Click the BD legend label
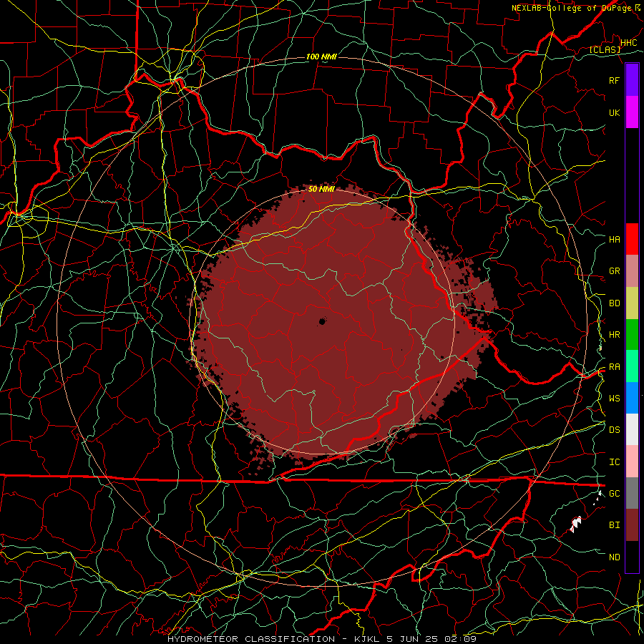The image size is (644, 644). click(615, 303)
